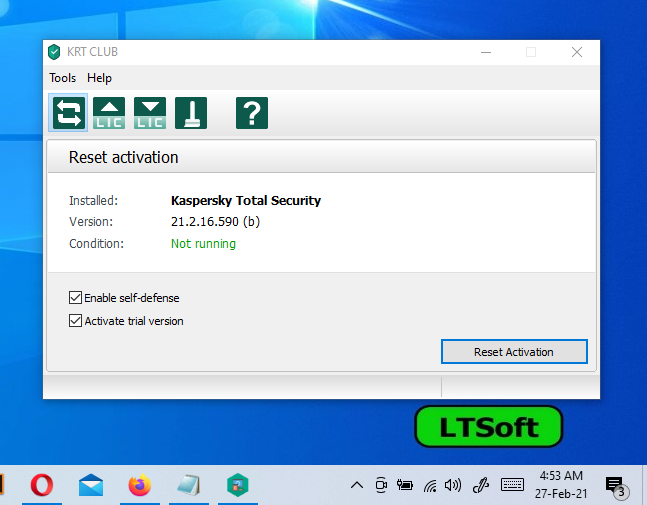Screen dimensions: 647x505
Task: Open the Action Center notifications icon
Action: tap(616, 486)
